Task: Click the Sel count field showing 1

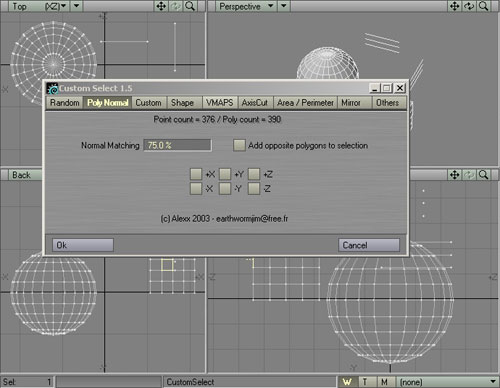Action: [x=27, y=382]
